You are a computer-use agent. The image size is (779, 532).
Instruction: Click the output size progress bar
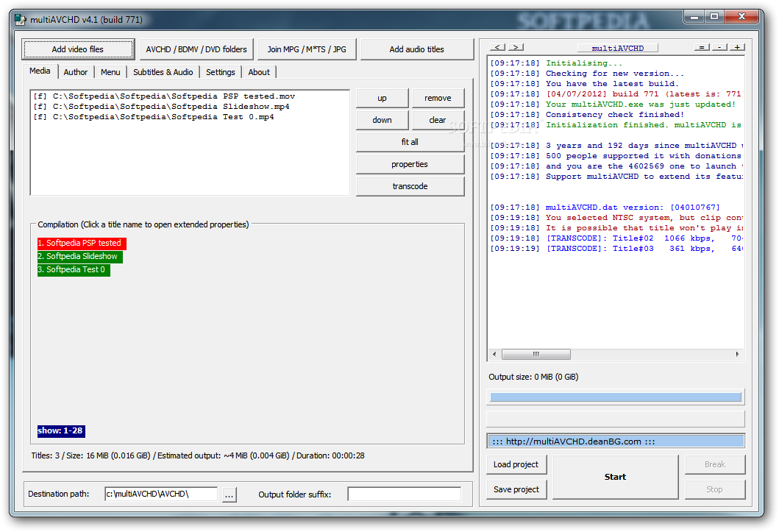click(x=616, y=397)
